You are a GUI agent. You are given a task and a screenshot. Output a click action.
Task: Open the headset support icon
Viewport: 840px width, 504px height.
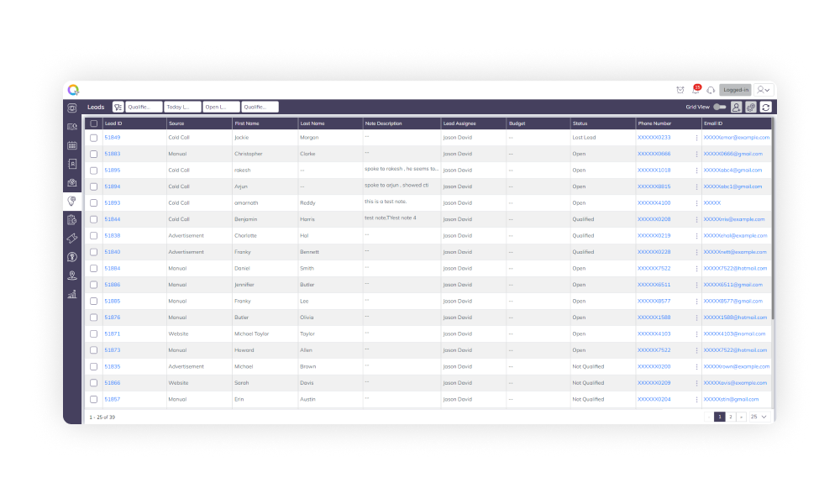click(x=711, y=90)
